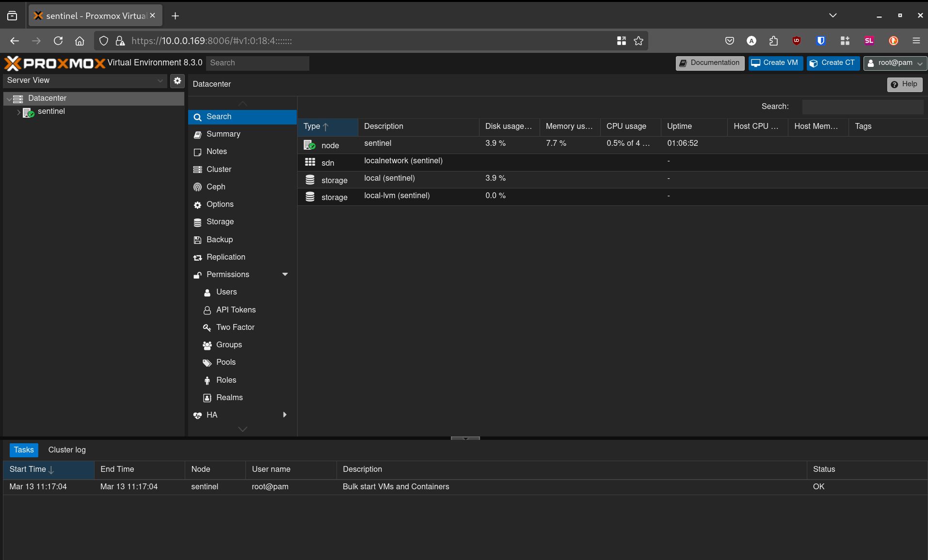Go back with the browser back arrow

(x=15, y=41)
